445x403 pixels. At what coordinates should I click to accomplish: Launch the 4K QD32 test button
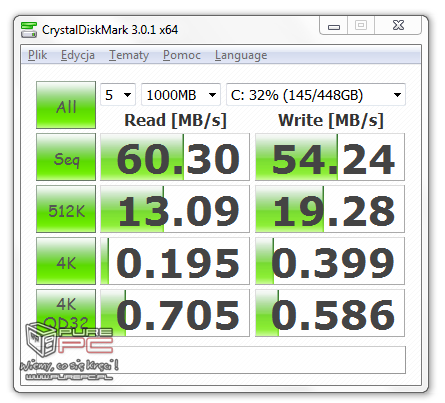pyautogui.click(x=66, y=313)
